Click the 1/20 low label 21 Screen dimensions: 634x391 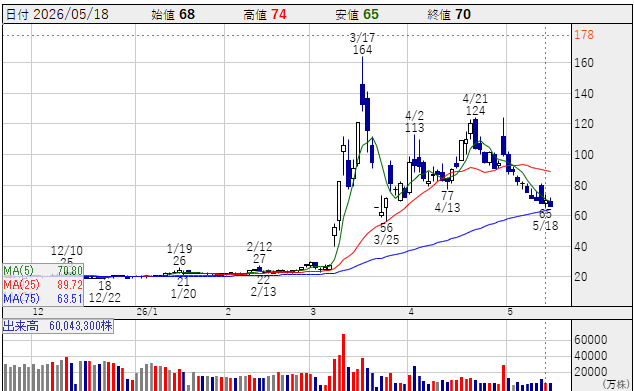point(183,281)
